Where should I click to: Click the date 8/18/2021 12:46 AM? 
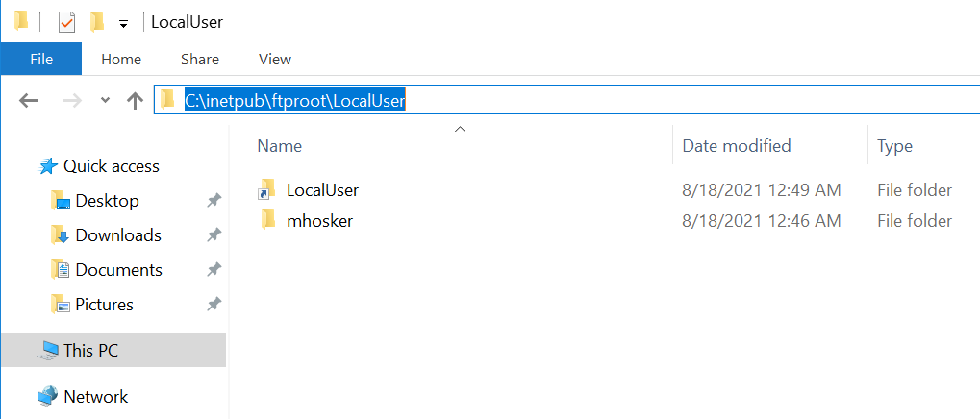click(762, 221)
